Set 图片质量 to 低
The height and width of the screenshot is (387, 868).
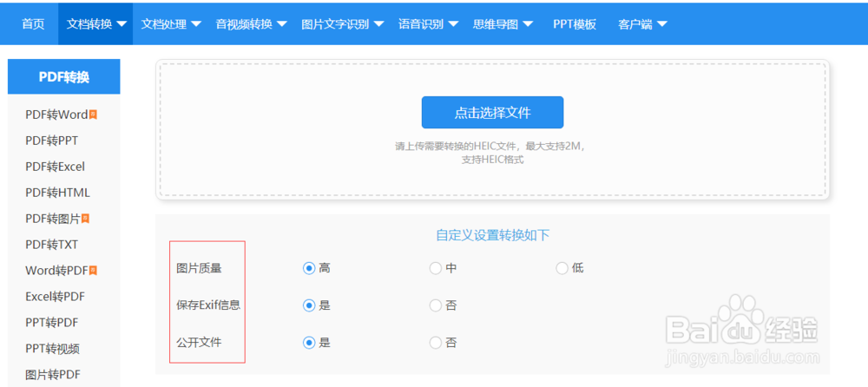pos(562,268)
